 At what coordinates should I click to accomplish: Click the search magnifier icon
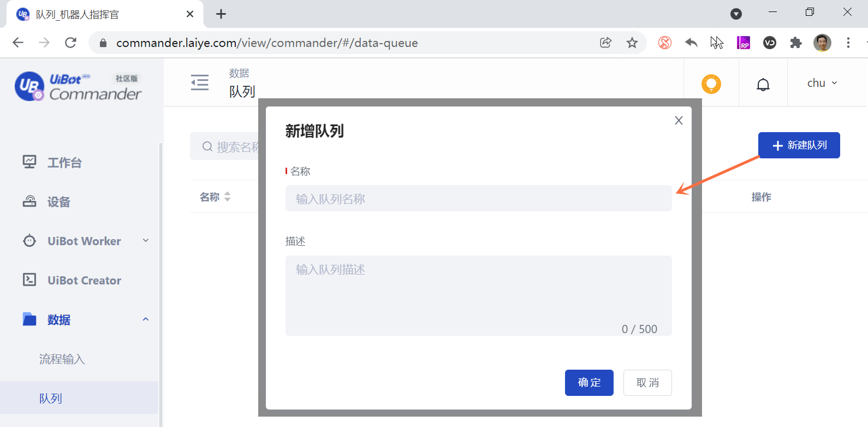(x=207, y=146)
